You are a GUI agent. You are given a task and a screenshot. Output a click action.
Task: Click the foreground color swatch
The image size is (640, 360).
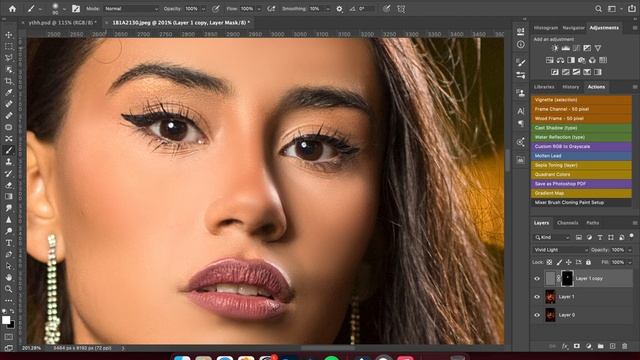[6, 320]
